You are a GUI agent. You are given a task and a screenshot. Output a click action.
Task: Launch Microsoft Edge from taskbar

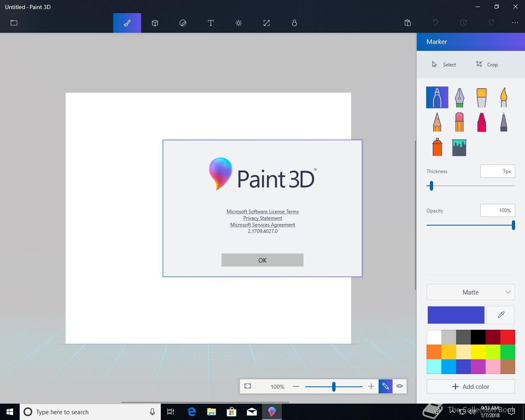pos(192,412)
